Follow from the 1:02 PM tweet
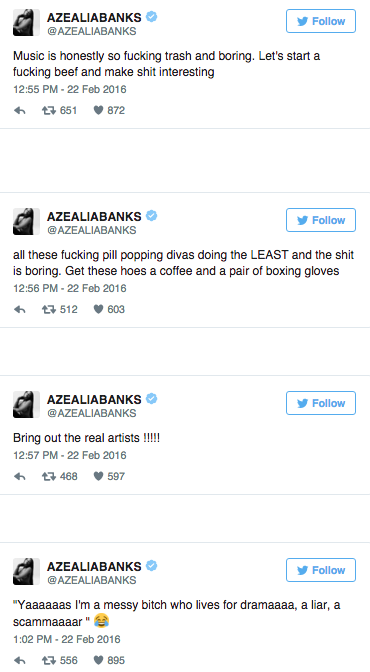 click(x=321, y=570)
